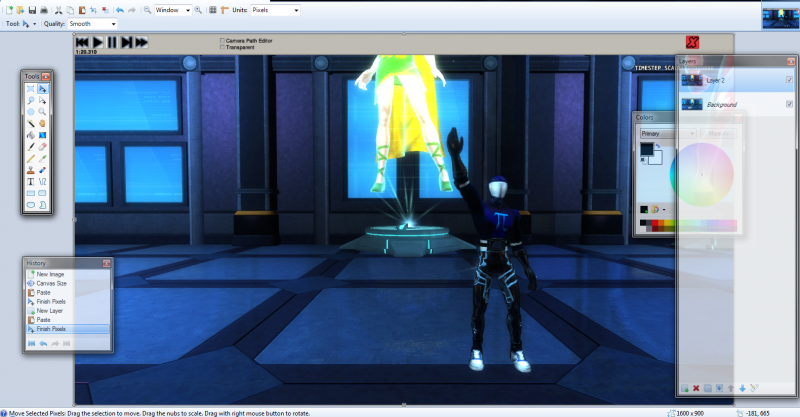The width and height of the screenshot is (800, 417).
Task: Toggle the pixel grid icon
Action: coord(213,10)
